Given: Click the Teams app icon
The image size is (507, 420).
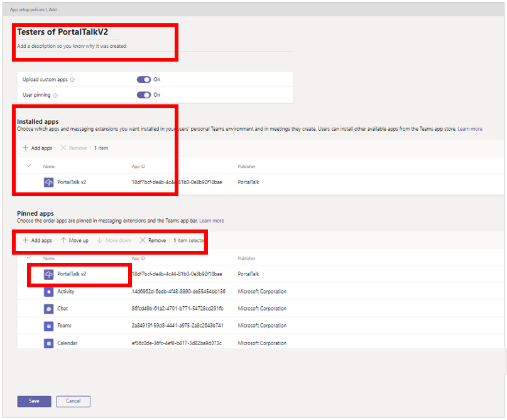Looking at the screenshot, I should [x=48, y=326].
